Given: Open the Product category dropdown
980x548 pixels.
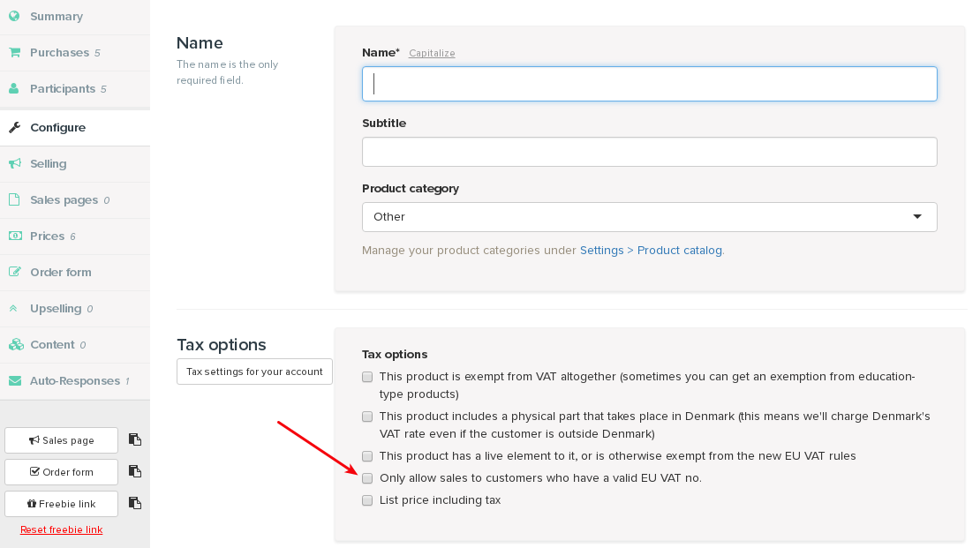Looking at the screenshot, I should tap(650, 217).
